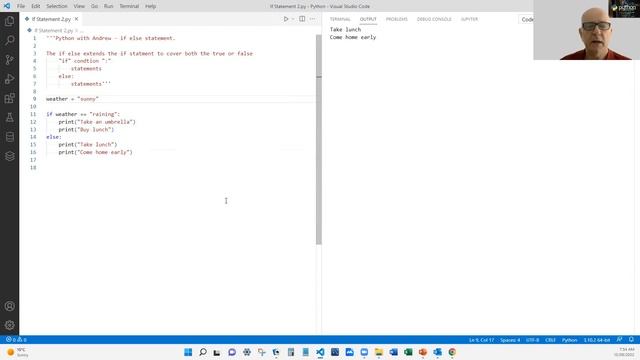The width and height of the screenshot is (640, 360).
Task: Open the run button dropdown arrow
Action: [x=293, y=19]
